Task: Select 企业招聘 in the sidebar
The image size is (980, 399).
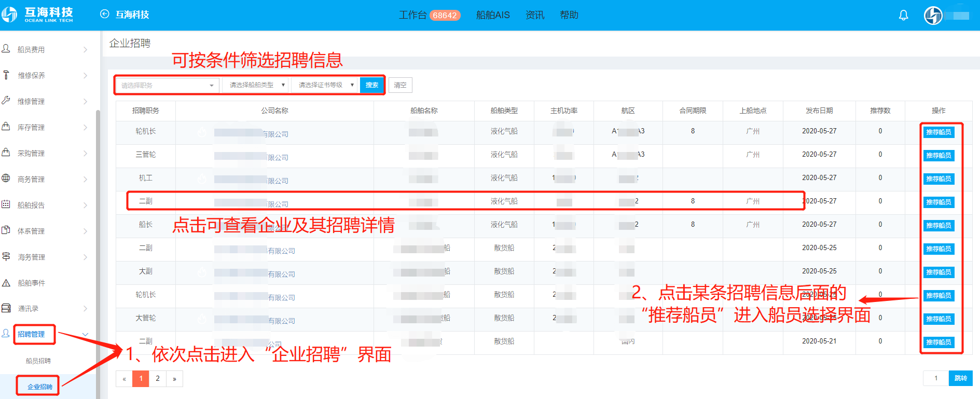Action: 40,387
